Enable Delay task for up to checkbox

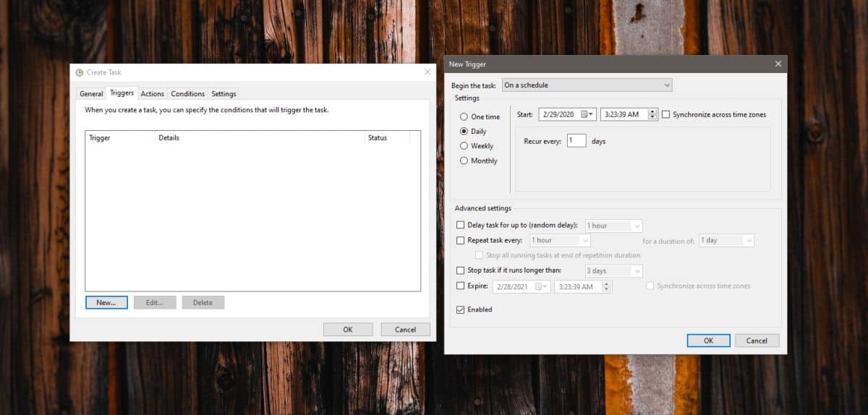[461, 226]
